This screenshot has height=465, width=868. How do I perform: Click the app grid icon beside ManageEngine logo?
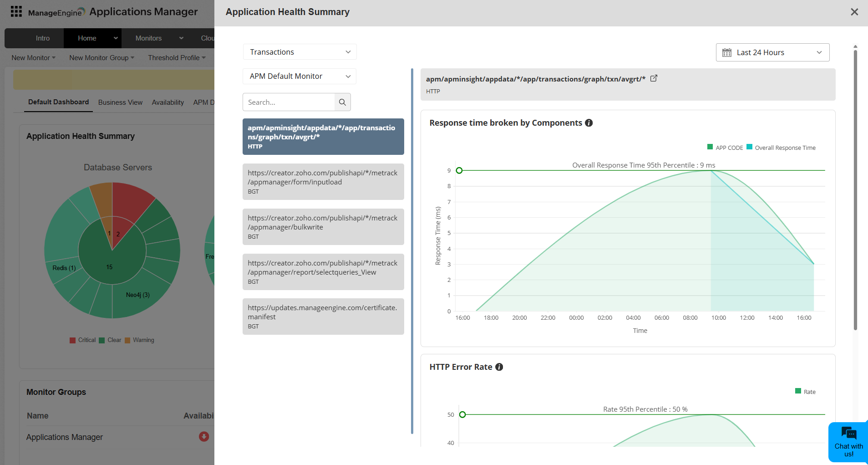click(x=16, y=11)
